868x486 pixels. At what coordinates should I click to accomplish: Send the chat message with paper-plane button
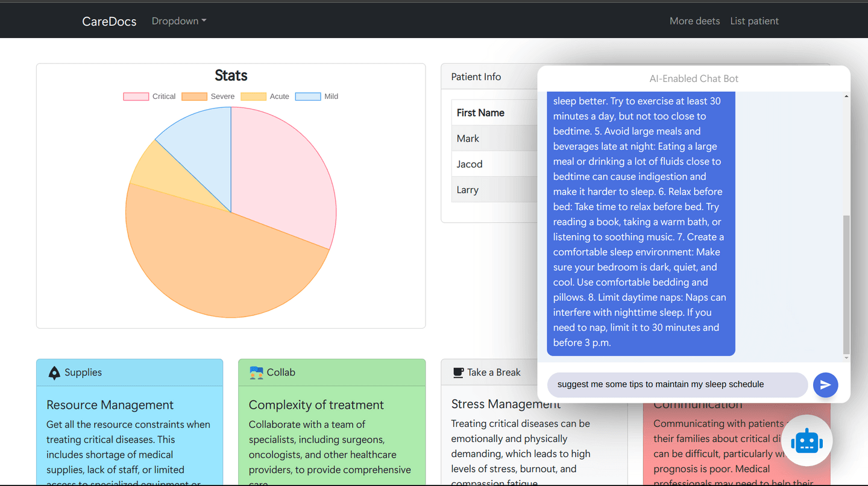click(825, 385)
